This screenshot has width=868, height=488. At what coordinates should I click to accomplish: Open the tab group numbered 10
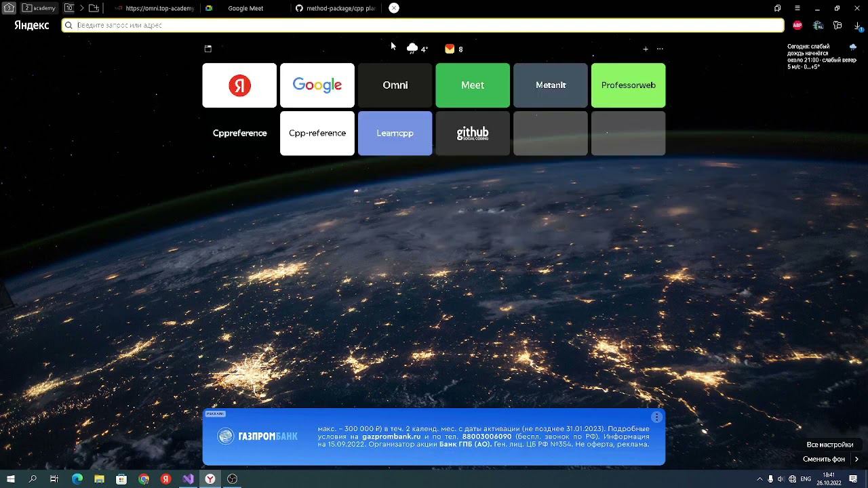pyautogui.click(x=69, y=8)
